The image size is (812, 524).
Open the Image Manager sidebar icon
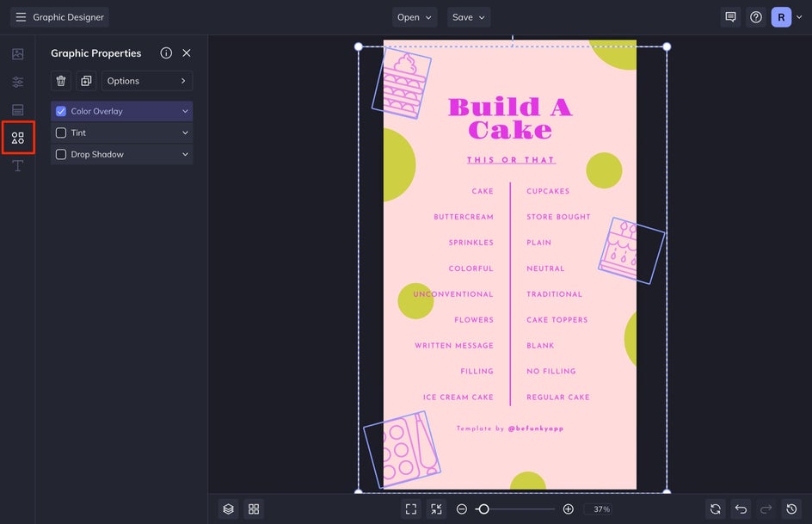click(17, 54)
